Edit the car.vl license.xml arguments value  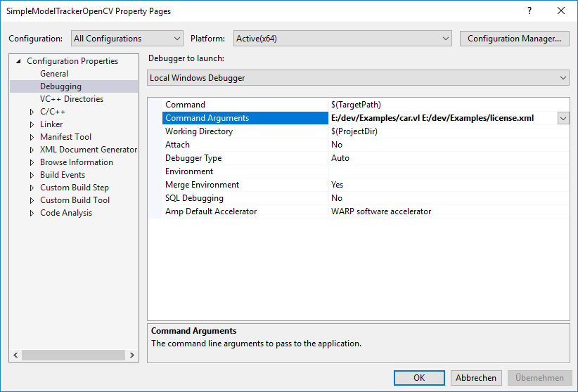point(432,118)
